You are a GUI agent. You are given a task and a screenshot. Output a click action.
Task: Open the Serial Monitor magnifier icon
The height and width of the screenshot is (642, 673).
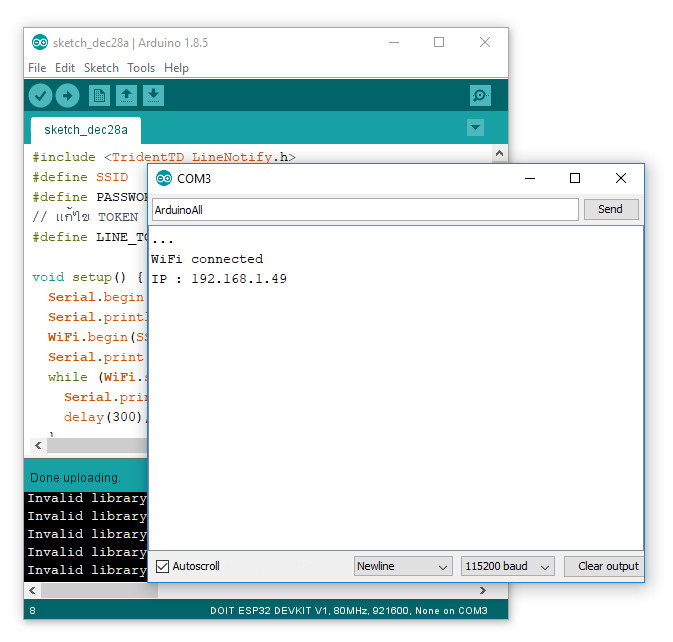click(480, 95)
